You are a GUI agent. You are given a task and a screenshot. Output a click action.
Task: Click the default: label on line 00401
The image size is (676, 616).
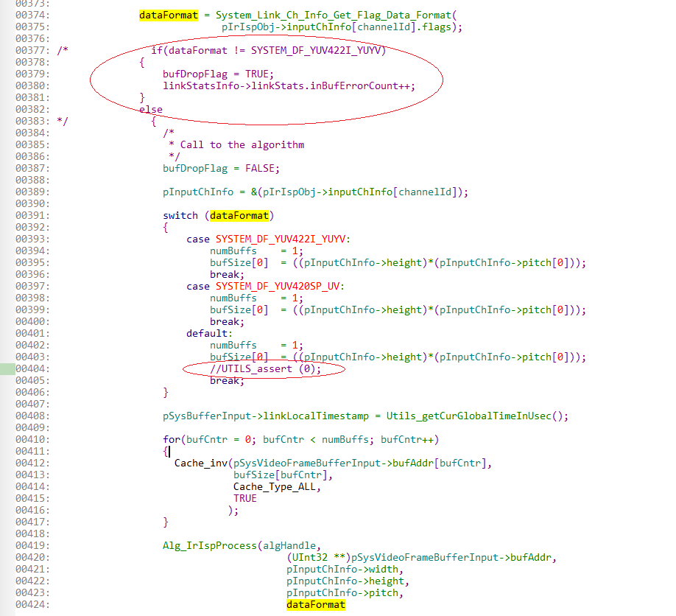210,334
